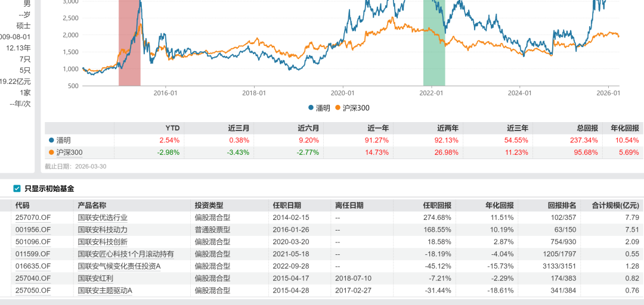This screenshot has height=305, width=644.
Task: Open fund code 257070.OF
Action: tap(33, 217)
